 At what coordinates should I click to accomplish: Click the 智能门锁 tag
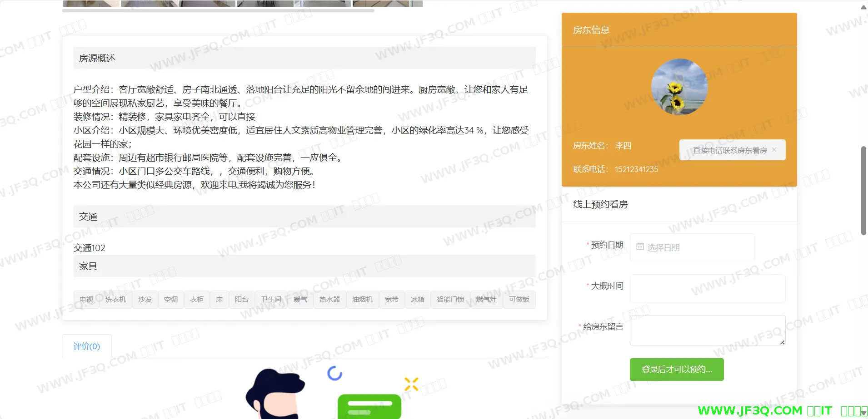click(450, 300)
